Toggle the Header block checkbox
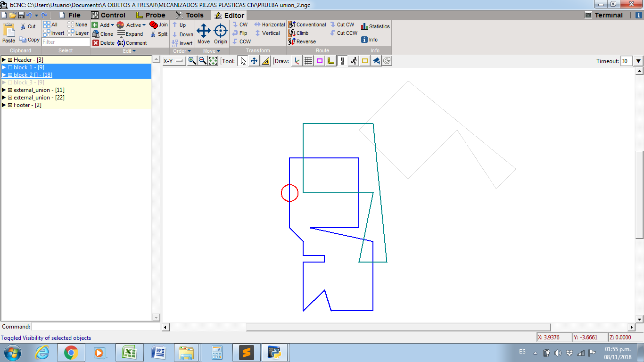Viewport: 644px width, 362px height. point(10,60)
